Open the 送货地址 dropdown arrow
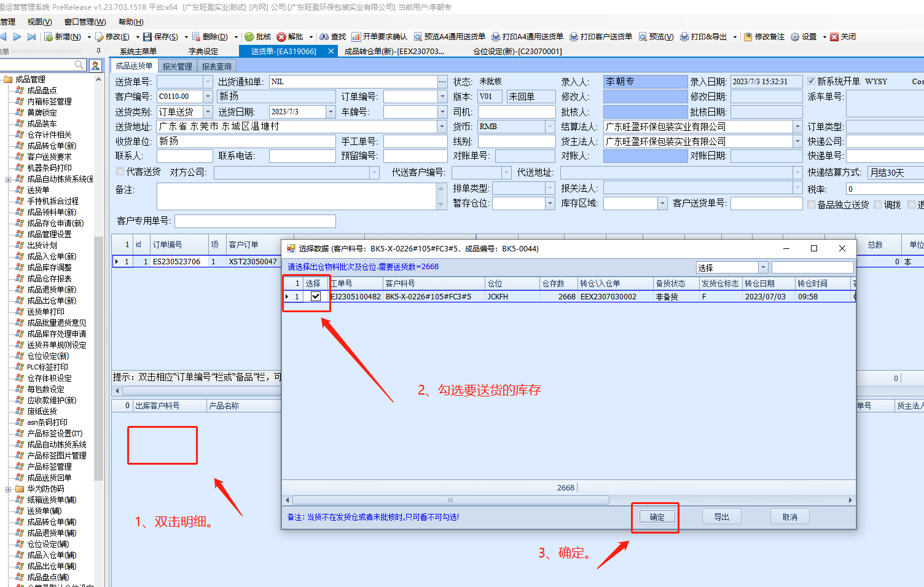Image resolution: width=924 pixels, height=587 pixels. [442, 126]
